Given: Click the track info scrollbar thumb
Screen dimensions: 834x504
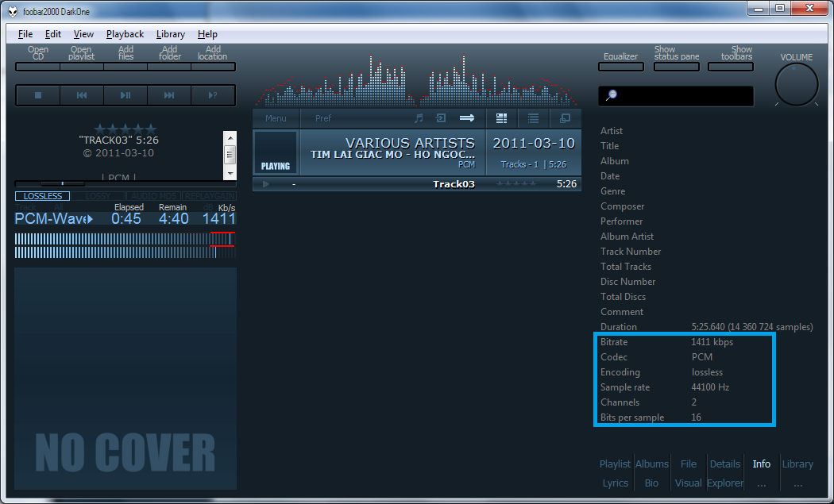Looking at the screenshot, I should pyautogui.click(x=230, y=155).
